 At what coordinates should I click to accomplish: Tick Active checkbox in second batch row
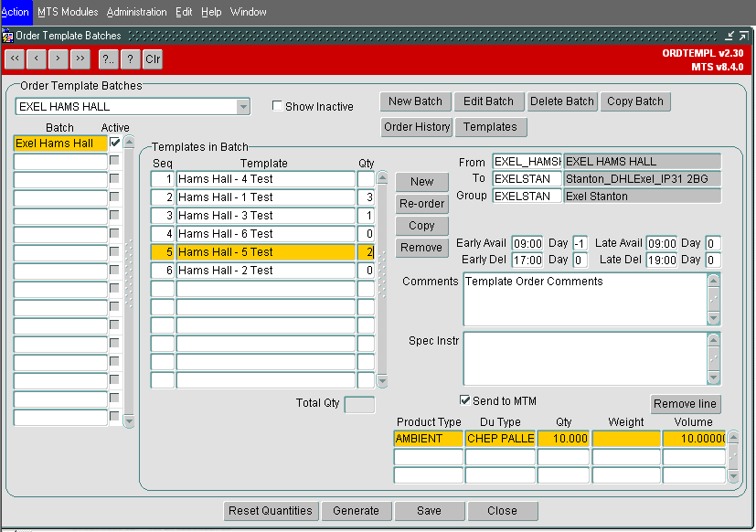click(114, 160)
